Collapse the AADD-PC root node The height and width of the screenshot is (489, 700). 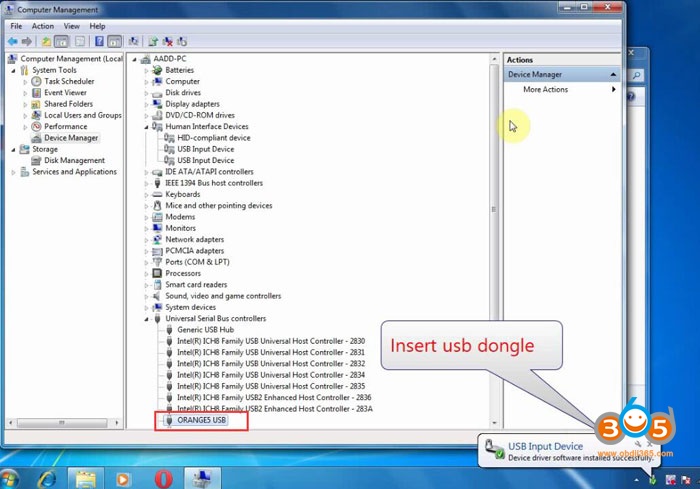[x=134, y=59]
